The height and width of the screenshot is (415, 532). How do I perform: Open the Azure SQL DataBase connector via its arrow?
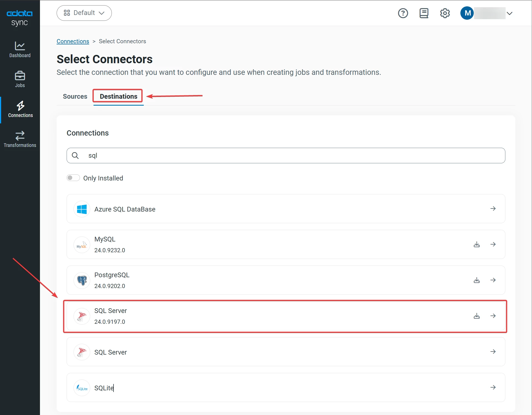point(493,208)
